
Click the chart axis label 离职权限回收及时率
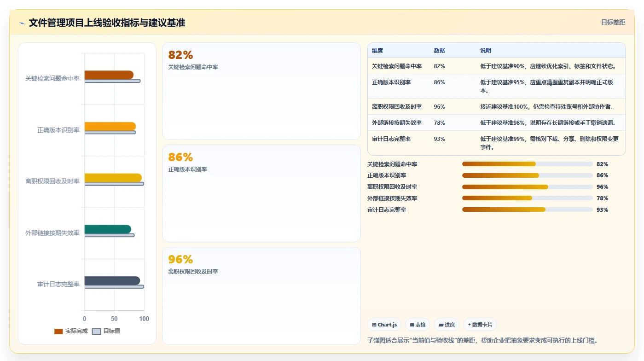coord(52,181)
